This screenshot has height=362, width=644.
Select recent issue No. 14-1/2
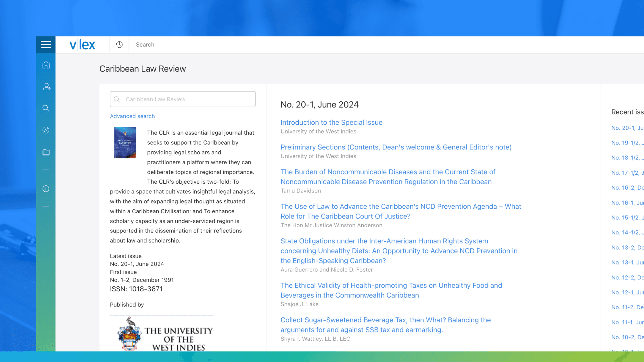pos(628,232)
